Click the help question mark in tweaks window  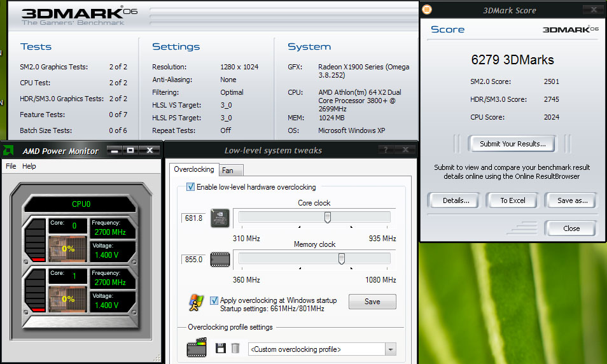coord(386,150)
